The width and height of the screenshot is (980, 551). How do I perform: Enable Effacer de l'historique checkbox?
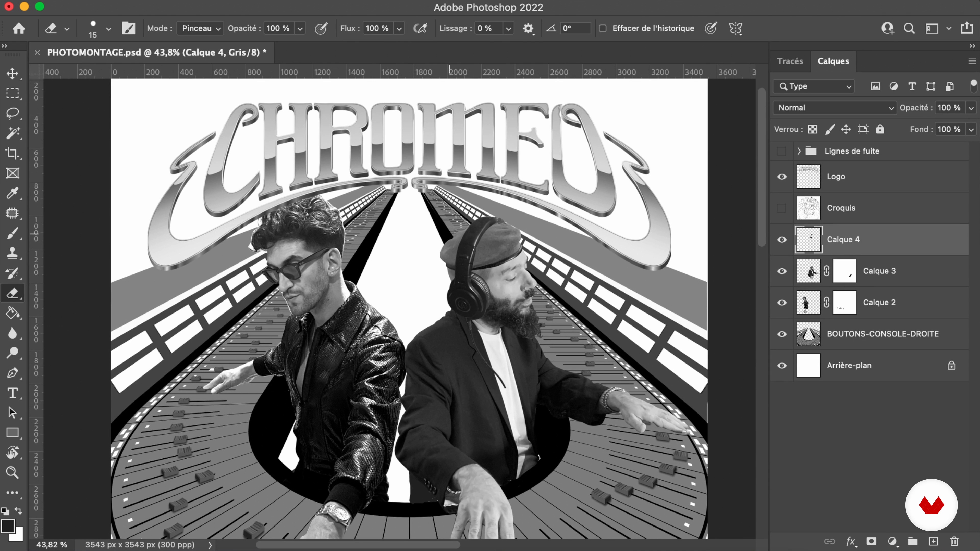pyautogui.click(x=603, y=28)
